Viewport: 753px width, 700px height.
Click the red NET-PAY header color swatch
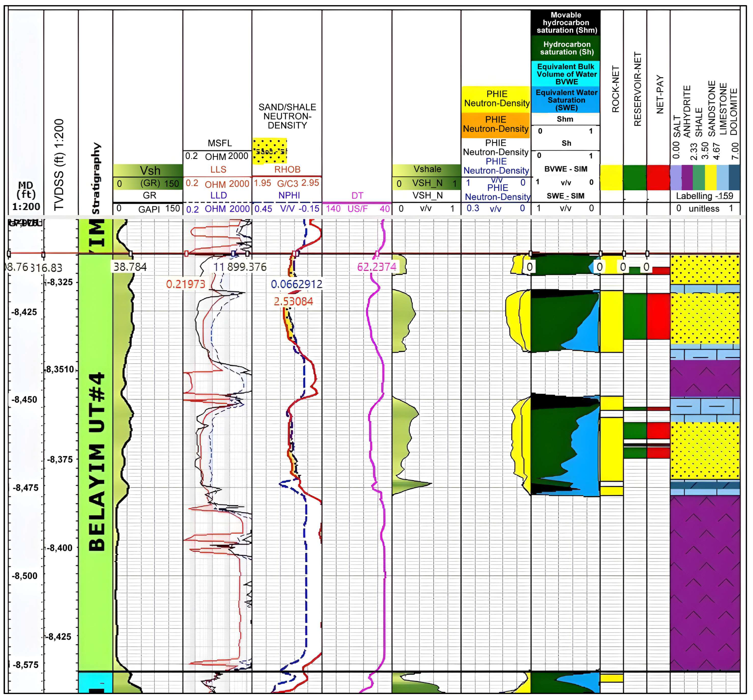658,177
